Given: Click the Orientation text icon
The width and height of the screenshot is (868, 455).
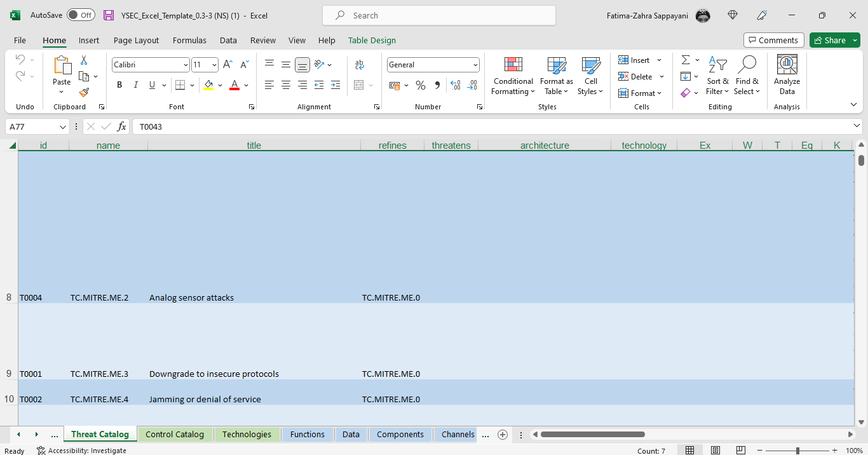Looking at the screenshot, I should (x=319, y=64).
